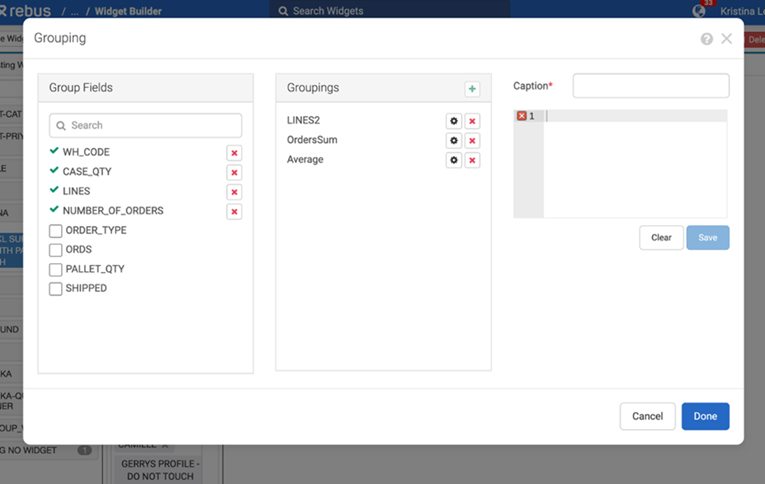Add a new grouping with plus icon
This screenshot has width=765, height=484.
(472, 89)
